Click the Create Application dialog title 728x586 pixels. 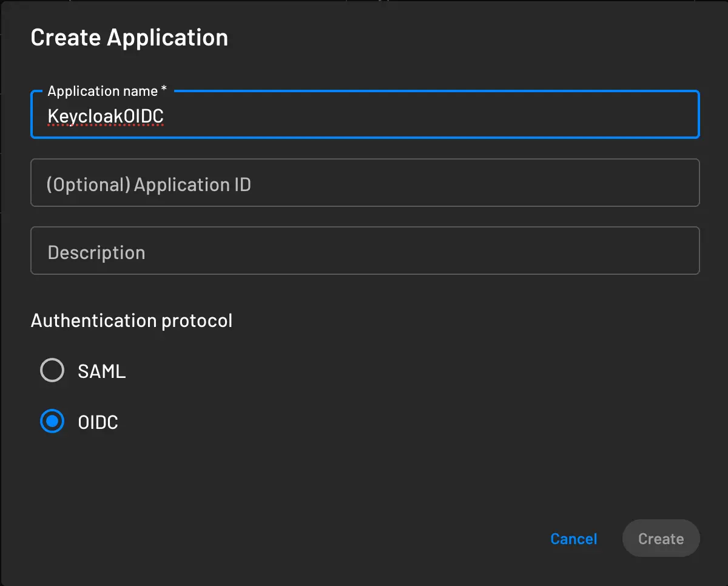(x=129, y=37)
